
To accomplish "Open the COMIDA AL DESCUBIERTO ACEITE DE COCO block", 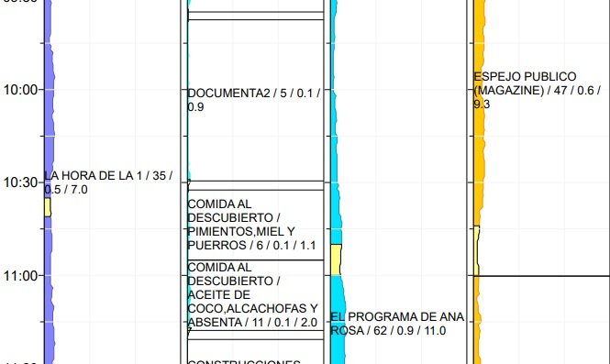I will [256, 295].
